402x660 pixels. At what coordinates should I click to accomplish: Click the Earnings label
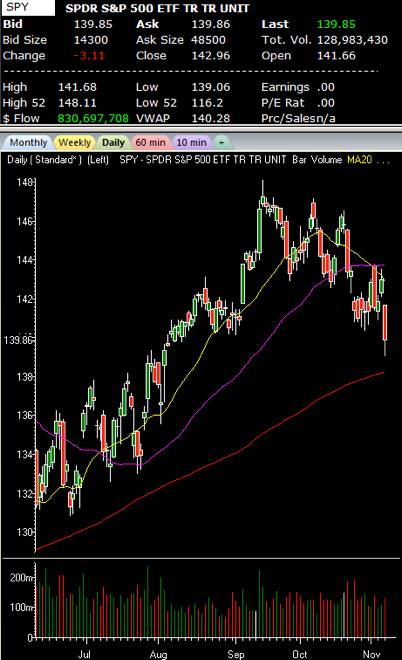coord(285,87)
